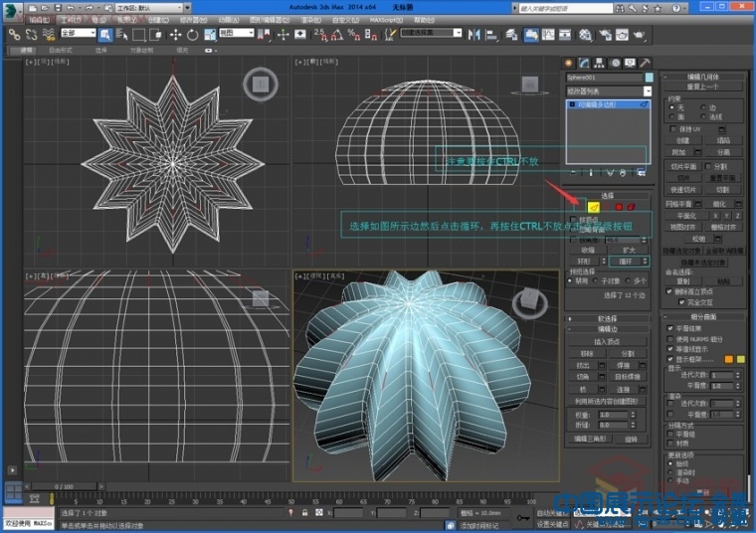Select the red Polygon sub-object level icon

coord(619,207)
